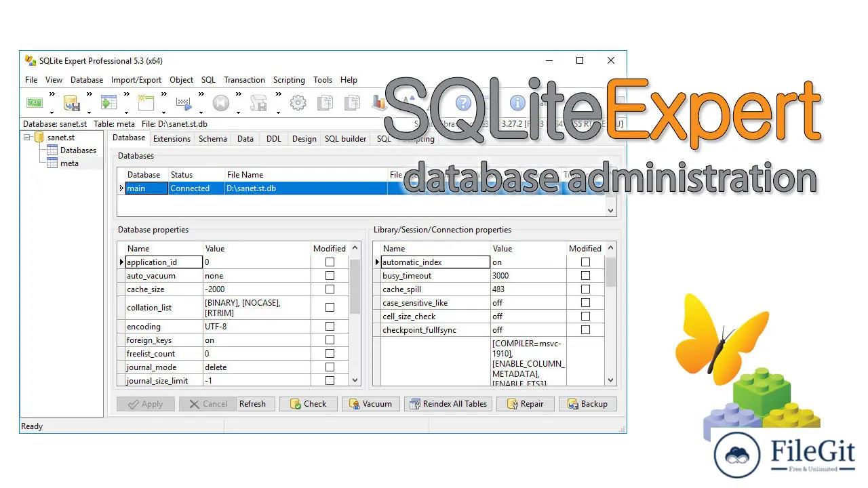Toggle Modified checkbox for application_id
The image size is (868, 488).
pos(330,262)
